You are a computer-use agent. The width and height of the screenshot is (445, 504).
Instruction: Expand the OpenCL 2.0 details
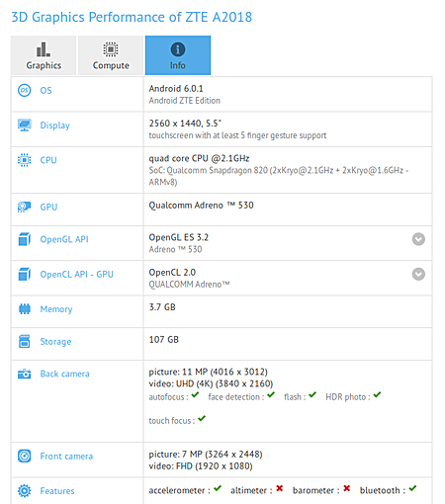(x=418, y=274)
